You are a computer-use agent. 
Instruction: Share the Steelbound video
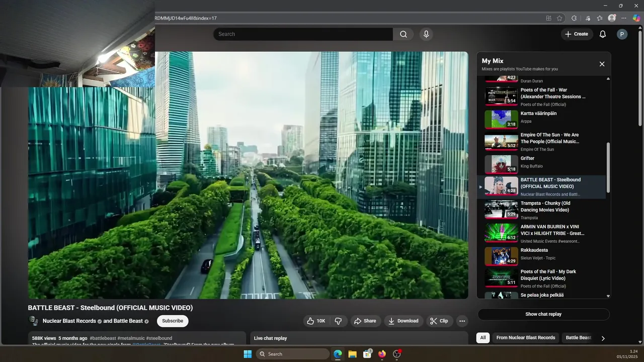(x=365, y=321)
